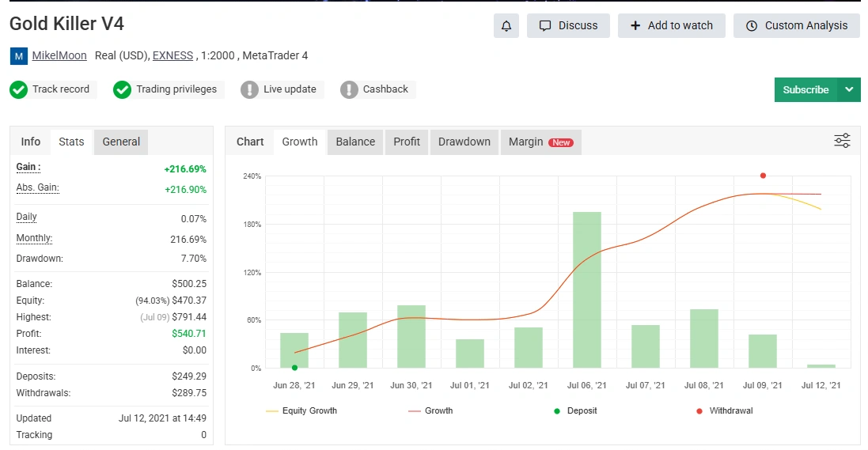Click the Live update warning icon
The height and width of the screenshot is (450, 868).
pos(249,89)
